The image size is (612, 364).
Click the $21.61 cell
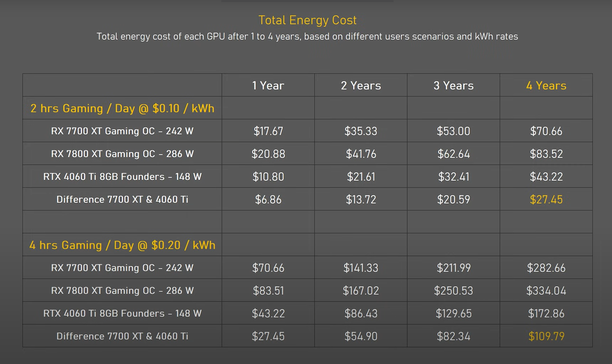[x=361, y=177]
